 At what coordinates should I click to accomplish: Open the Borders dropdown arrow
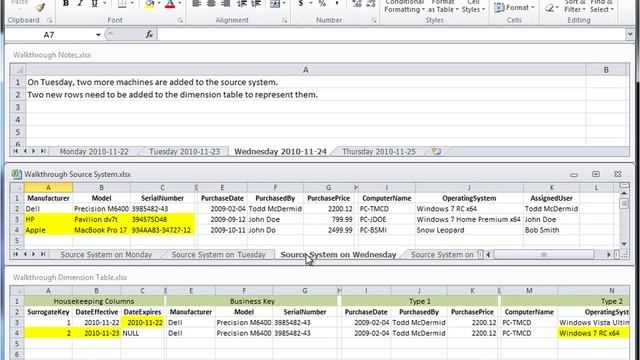pyautogui.click(x=132, y=4)
